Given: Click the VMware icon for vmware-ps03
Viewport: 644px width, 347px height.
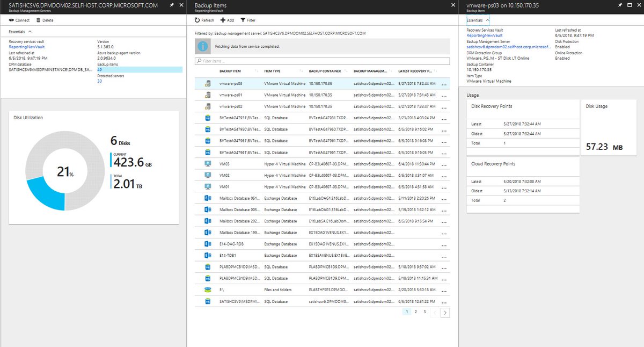Looking at the screenshot, I should pos(208,84).
